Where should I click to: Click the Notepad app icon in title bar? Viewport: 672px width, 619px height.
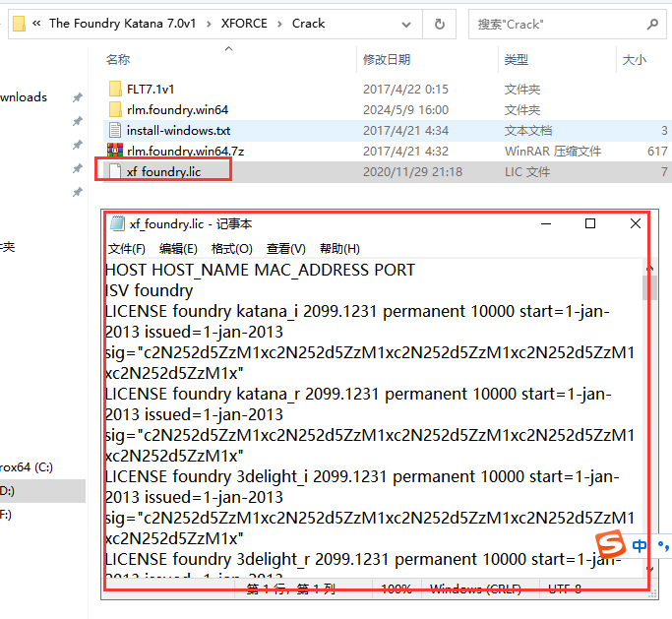[117, 223]
